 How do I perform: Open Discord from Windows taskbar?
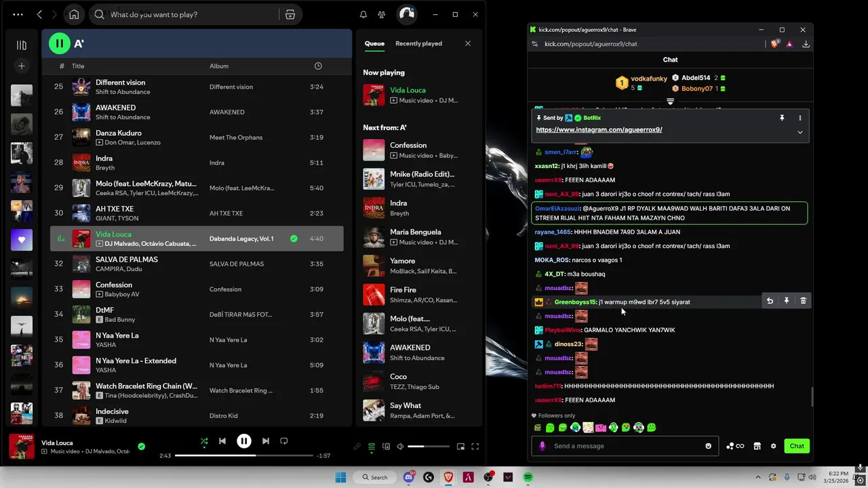pos(409,477)
